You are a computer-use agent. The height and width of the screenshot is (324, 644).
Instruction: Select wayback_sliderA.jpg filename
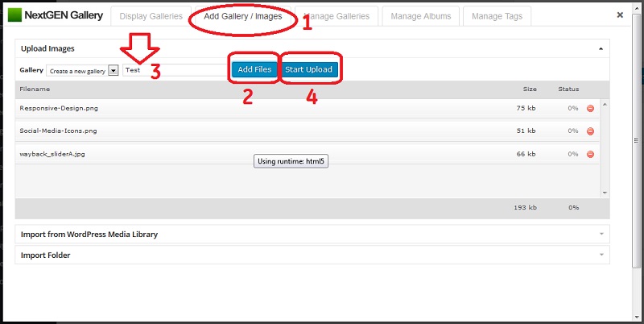(52, 154)
